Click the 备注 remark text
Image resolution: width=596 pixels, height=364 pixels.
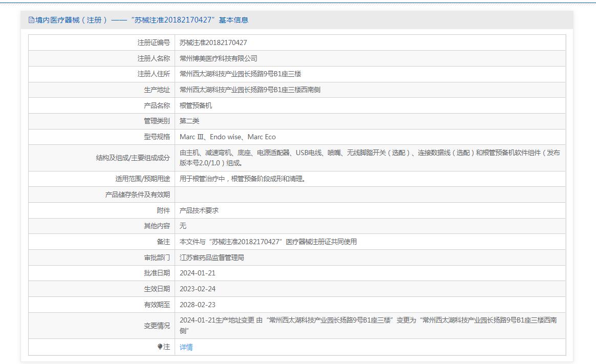pos(268,242)
